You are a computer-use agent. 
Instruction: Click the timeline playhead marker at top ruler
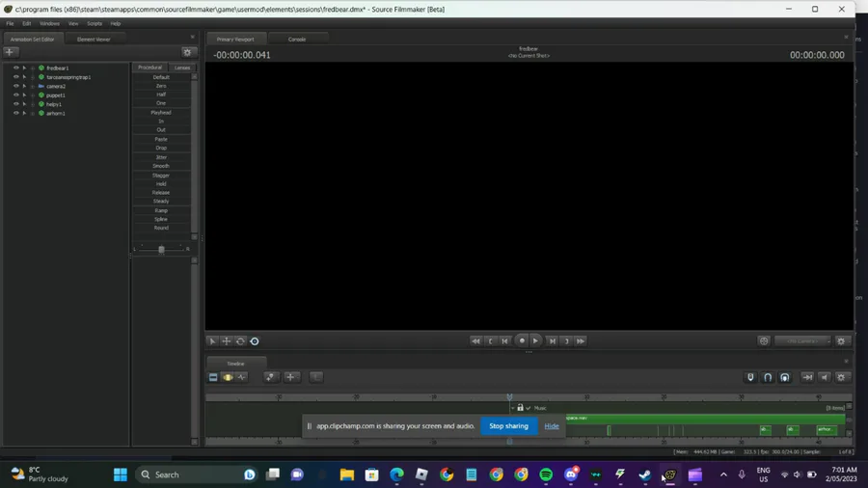(x=509, y=396)
